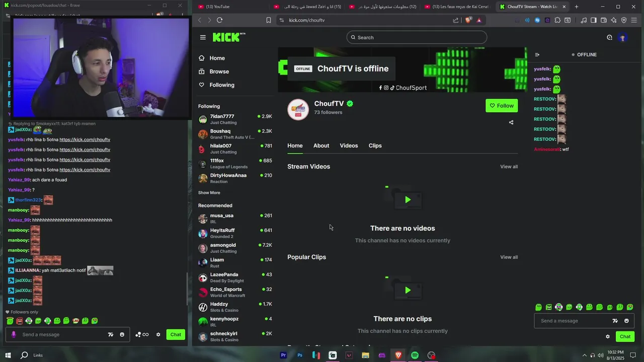The image size is (644, 362).
Task: Open the Brave Shields lion icon
Action: (x=468, y=20)
